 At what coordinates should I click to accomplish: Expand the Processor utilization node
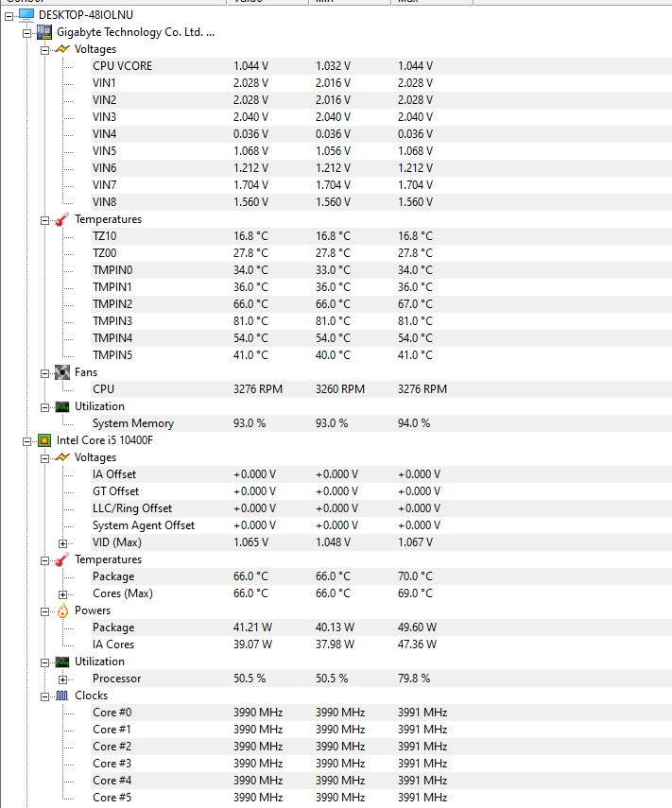(x=63, y=679)
